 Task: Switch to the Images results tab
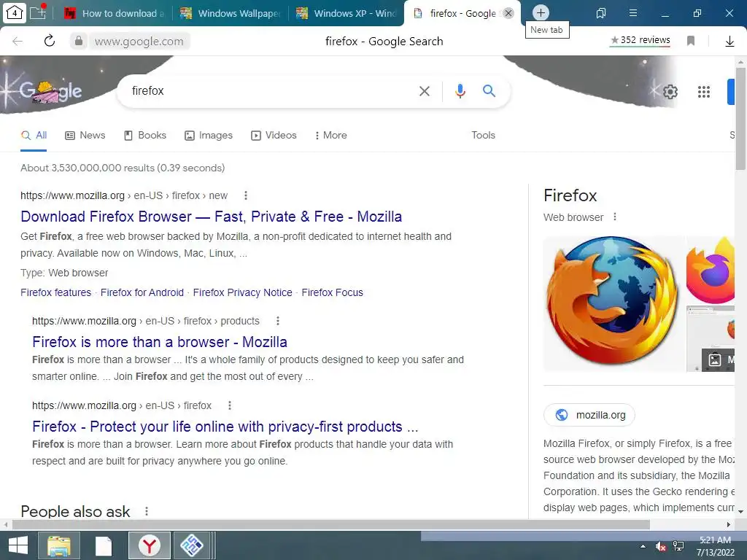click(x=209, y=135)
